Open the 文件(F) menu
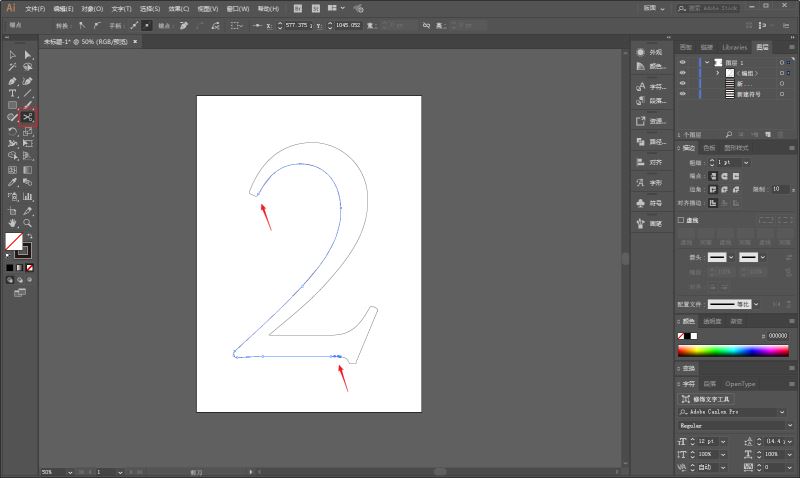Viewport: 800px width, 478px height. 35,9
